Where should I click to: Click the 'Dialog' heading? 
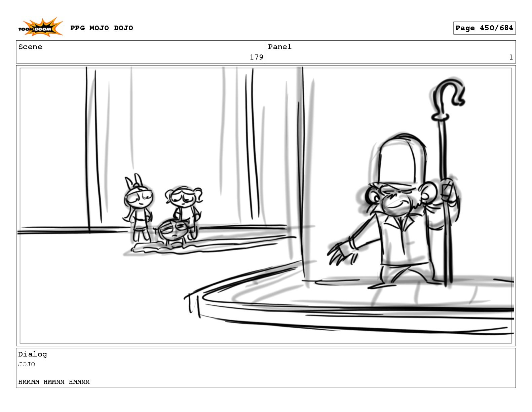click(33, 354)
